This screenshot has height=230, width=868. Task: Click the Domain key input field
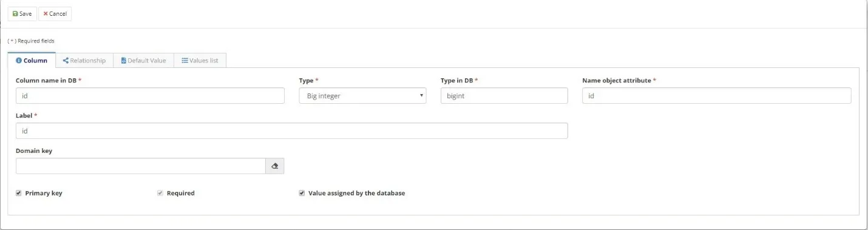click(140, 166)
